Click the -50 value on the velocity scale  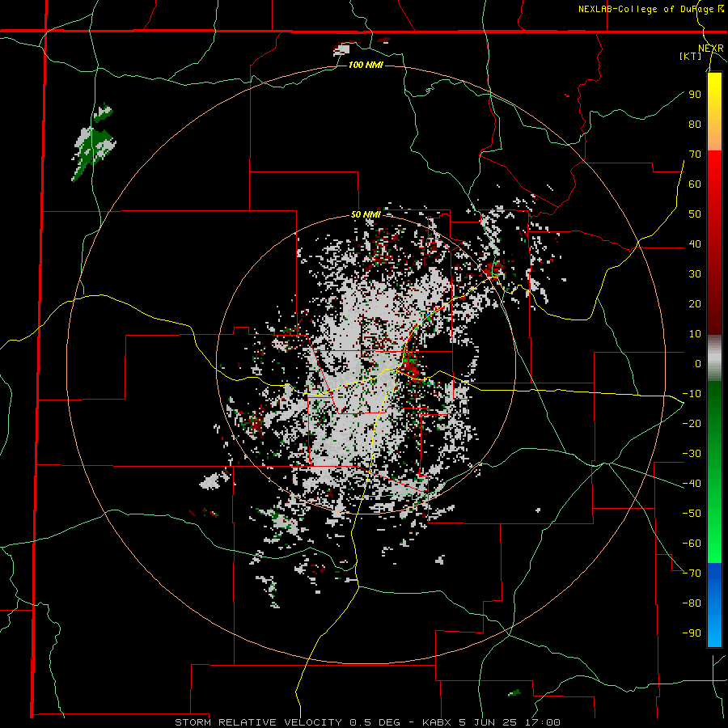point(692,514)
